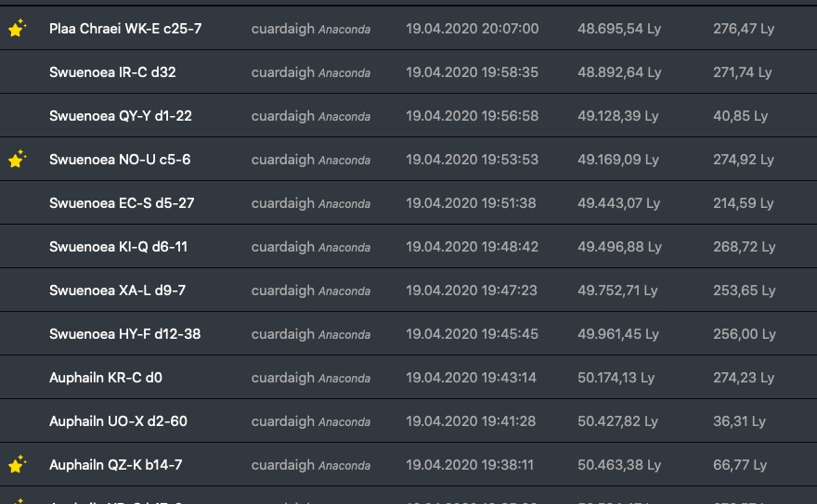Image resolution: width=817 pixels, height=504 pixels.
Task: Open the Auphailn QZ-K b14-7 system name
Action: point(115,465)
